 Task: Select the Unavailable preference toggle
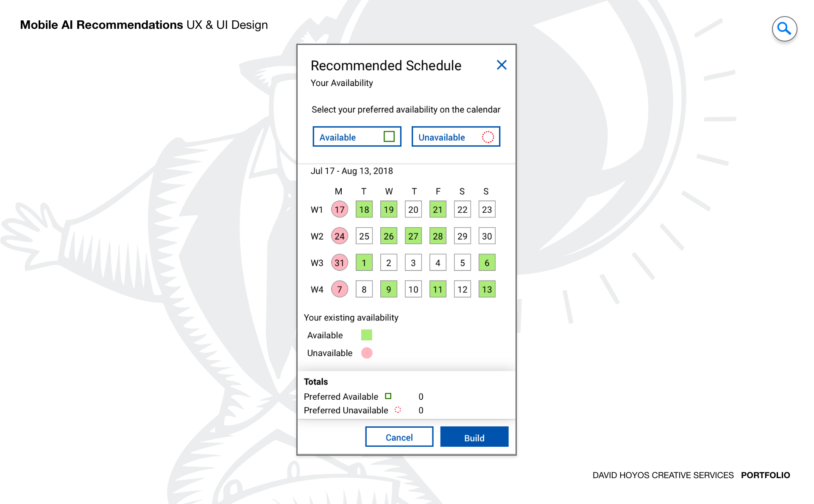coord(456,136)
